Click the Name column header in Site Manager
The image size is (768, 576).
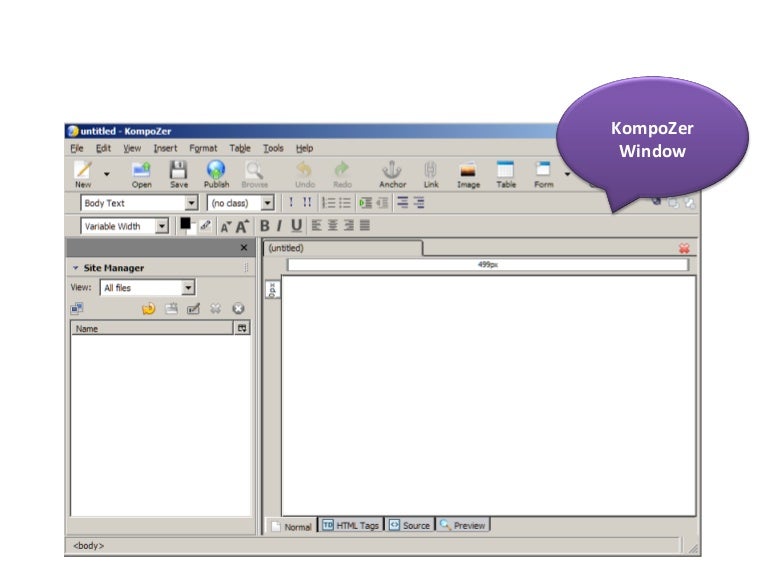[x=150, y=328]
